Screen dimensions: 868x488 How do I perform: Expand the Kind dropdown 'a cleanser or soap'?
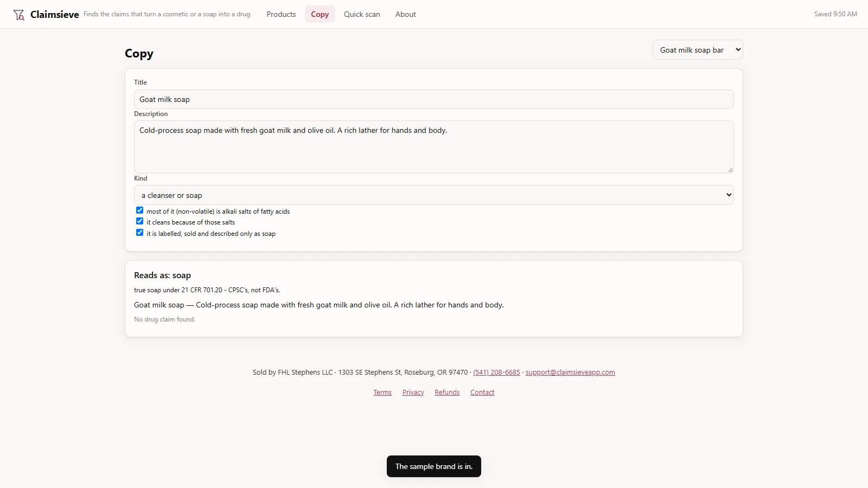[x=434, y=195]
